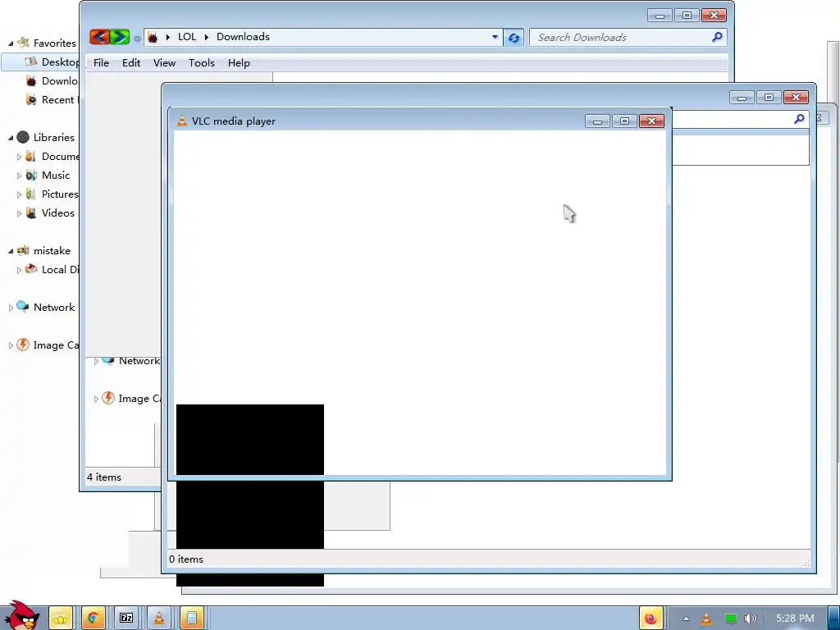Screen dimensions: 840x630
Task: Open the Videos library icon
Action: tap(32, 212)
